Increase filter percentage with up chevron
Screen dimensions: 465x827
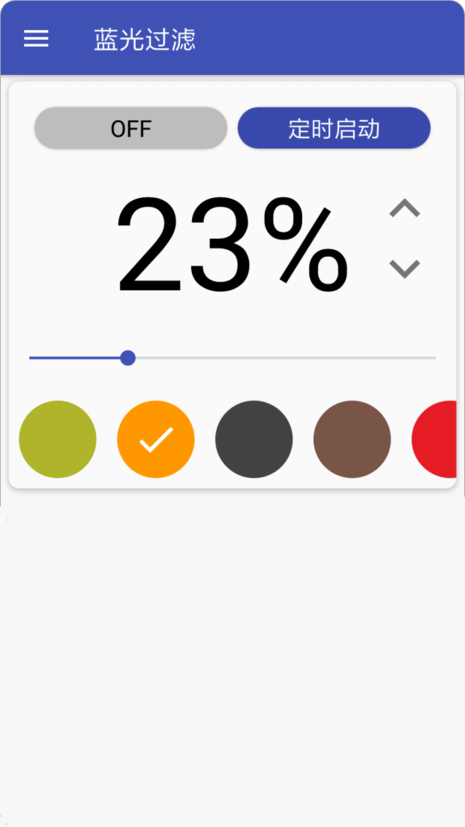click(x=404, y=208)
